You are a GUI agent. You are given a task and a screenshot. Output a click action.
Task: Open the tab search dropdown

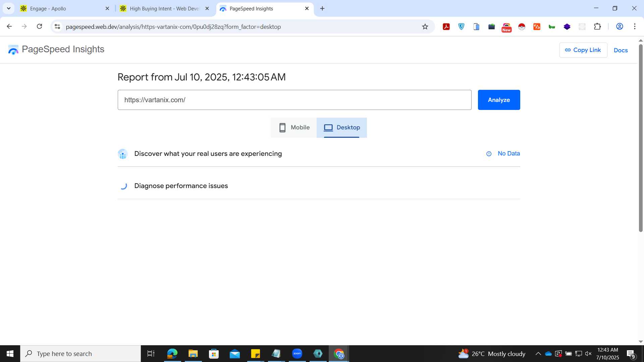click(x=9, y=9)
